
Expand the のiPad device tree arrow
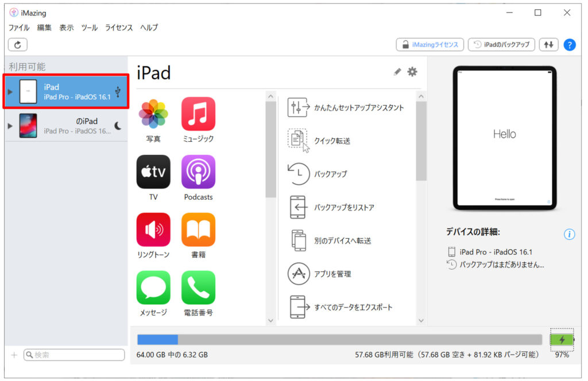[10, 126]
